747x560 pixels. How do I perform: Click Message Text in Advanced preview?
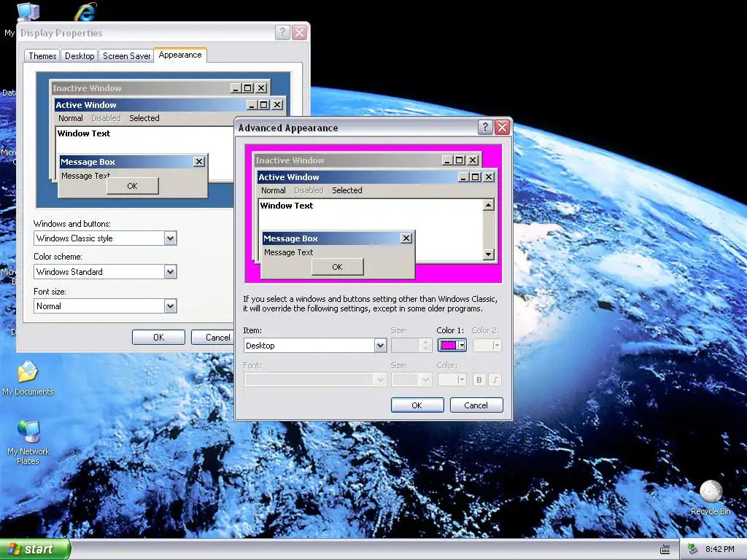click(288, 252)
